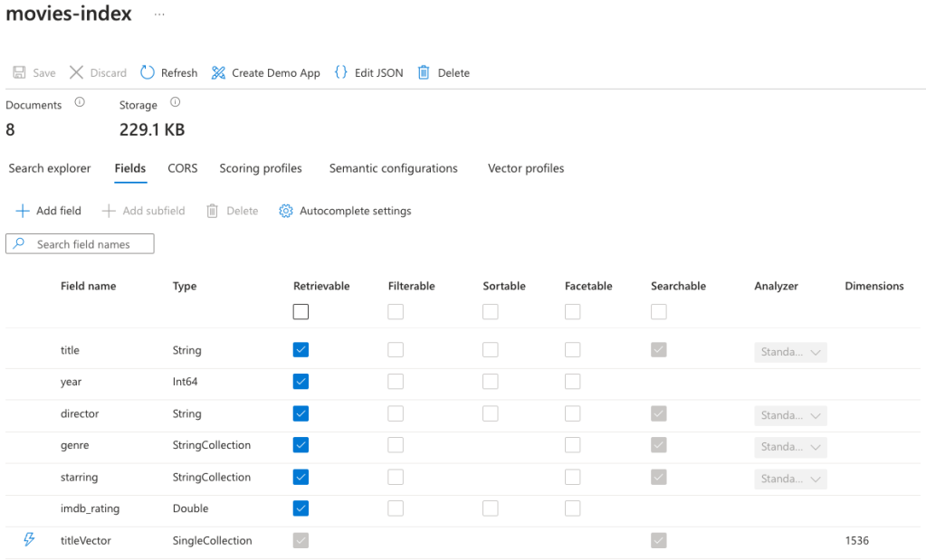Viewport: 926px width, 560px height.
Task: Expand the Analyzer dropdown for starring
Action: click(790, 479)
